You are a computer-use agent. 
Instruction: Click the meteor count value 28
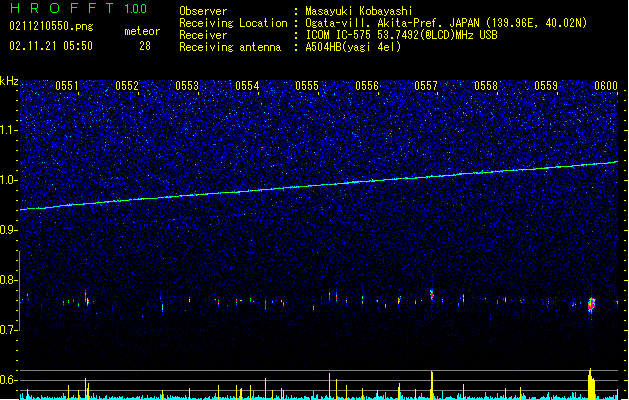click(x=145, y=46)
